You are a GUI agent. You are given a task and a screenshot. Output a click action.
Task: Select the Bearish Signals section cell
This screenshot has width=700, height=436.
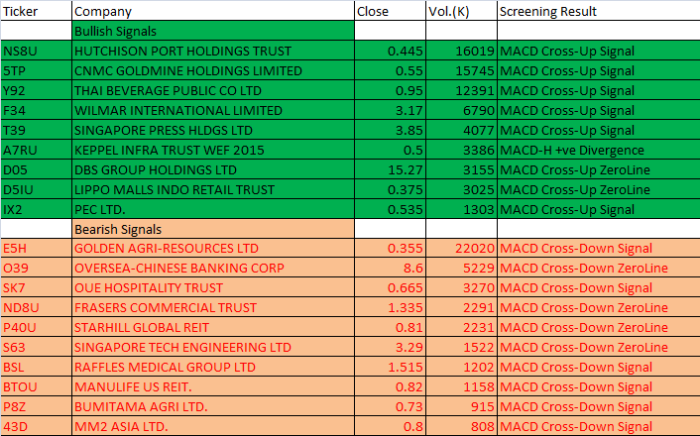pyautogui.click(x=213, y=229)
